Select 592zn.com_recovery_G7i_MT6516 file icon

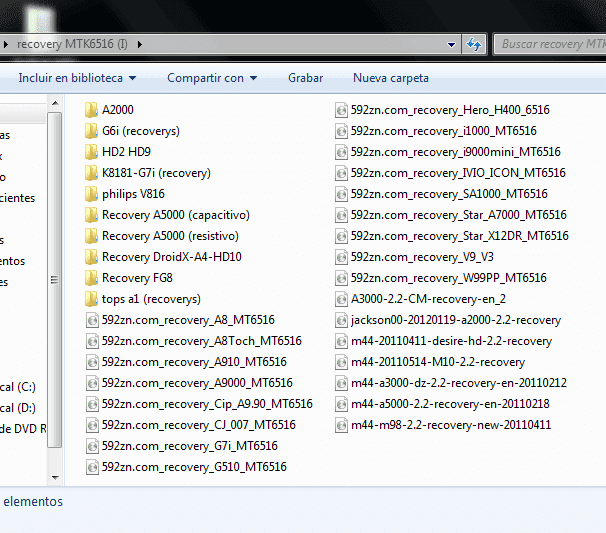click(92, 446)
